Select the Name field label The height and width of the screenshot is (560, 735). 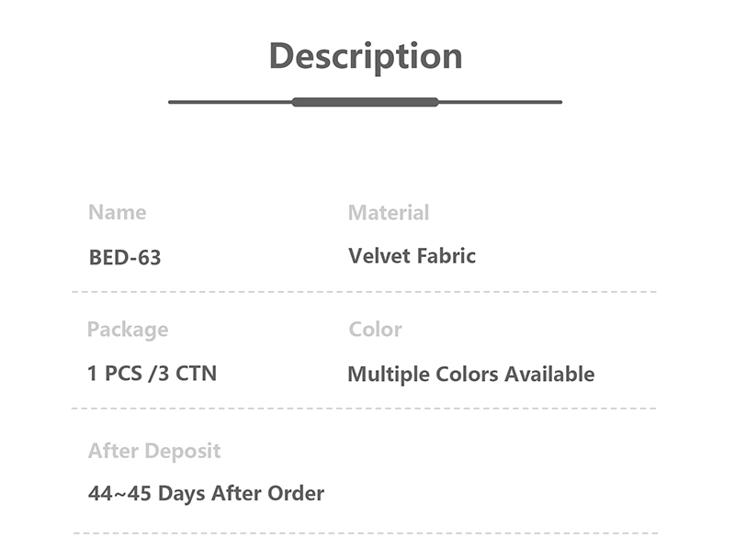pos(117,213)
